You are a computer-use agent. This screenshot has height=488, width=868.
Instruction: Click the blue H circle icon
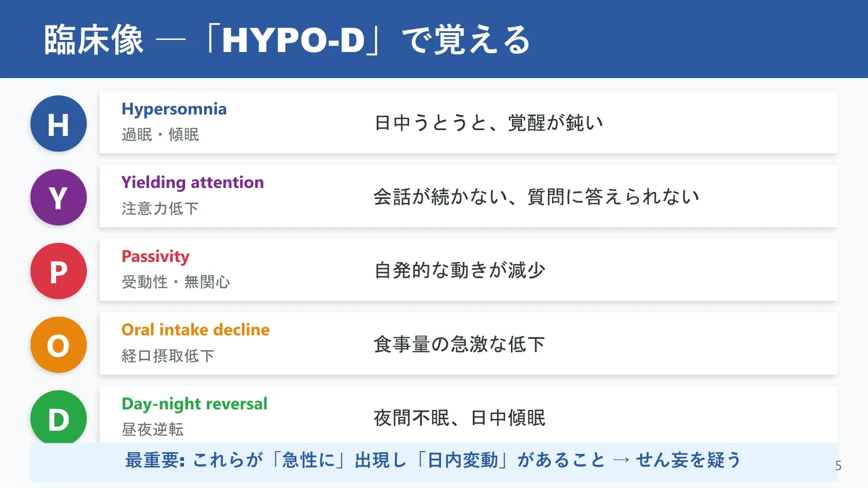click(58, 124)
